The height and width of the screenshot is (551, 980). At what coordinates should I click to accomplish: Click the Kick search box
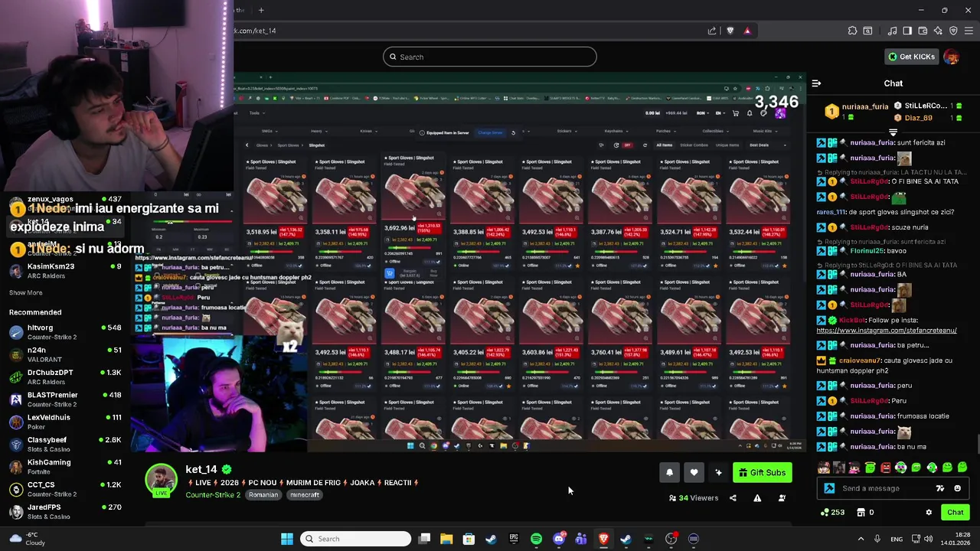click(490, 57)
